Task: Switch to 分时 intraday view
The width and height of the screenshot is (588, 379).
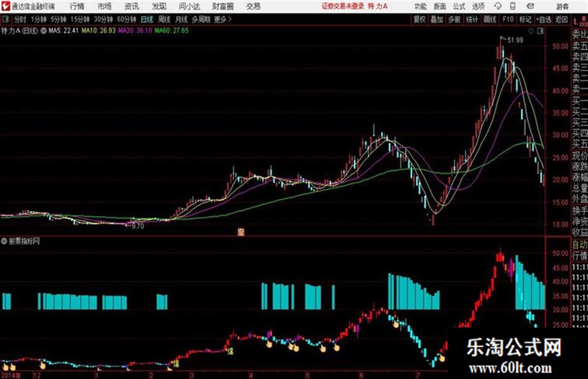Action: [20, 19]
